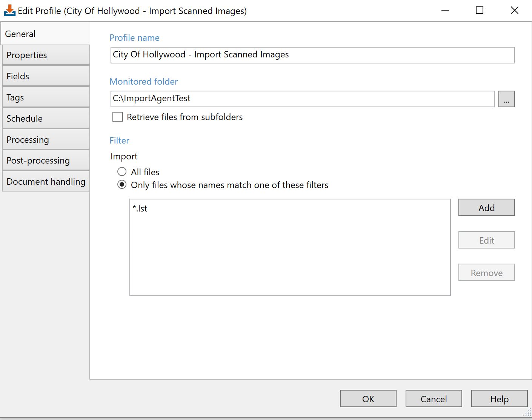
Task: Show the Document handling tab
Action: (x=46, y=182)
